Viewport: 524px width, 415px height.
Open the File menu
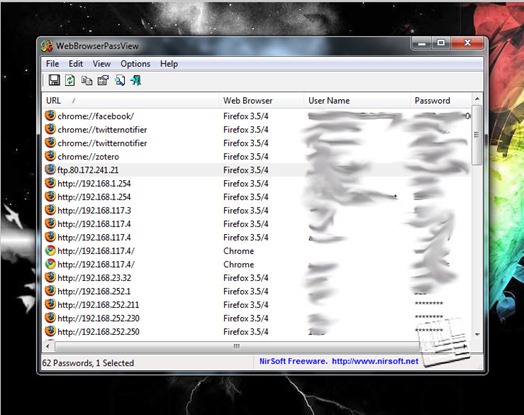click(x=52, y=64)
